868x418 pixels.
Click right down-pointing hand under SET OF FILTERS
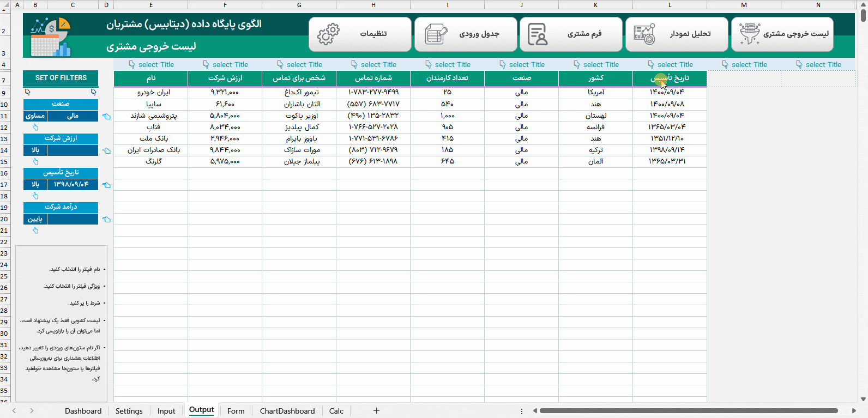94,92
